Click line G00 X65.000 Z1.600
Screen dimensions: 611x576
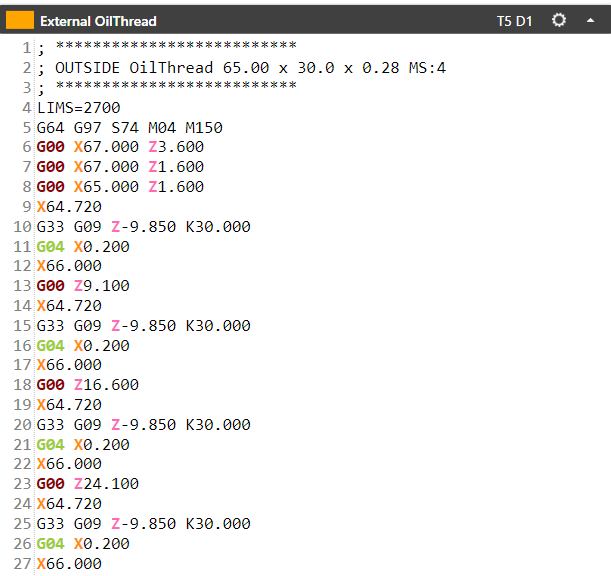[120, 187]
